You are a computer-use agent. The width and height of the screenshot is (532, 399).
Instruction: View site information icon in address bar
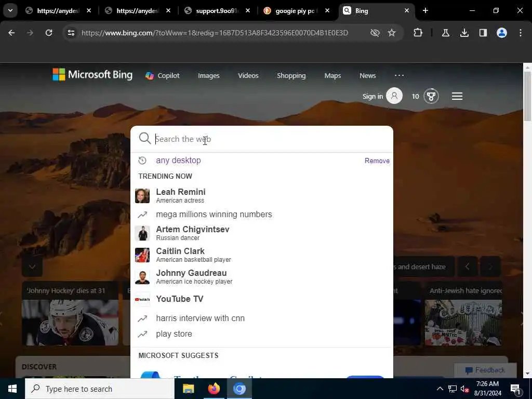point(71,33)
